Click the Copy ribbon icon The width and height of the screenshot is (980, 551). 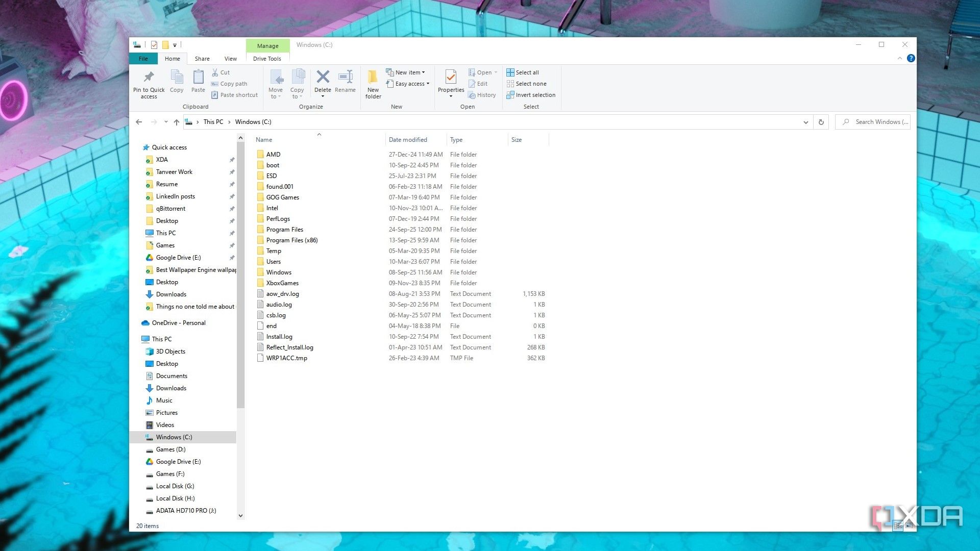(177, 77)
